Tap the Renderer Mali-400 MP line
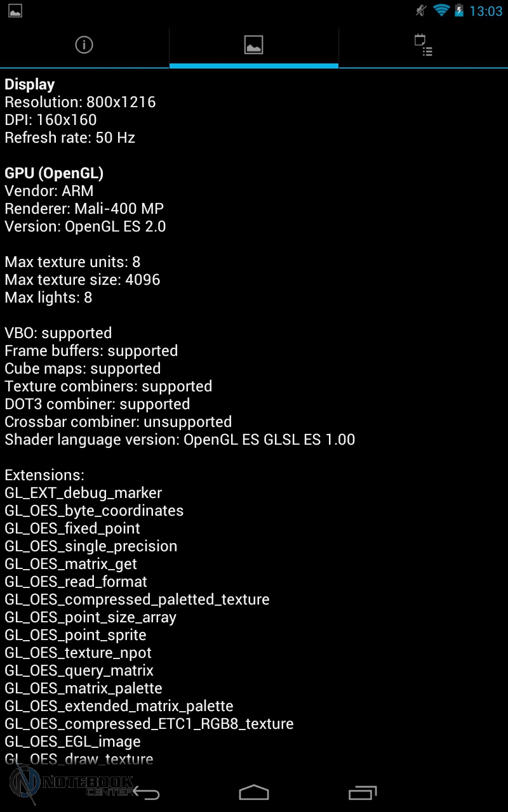Screen dimensions: 508x812 (84, 209)
